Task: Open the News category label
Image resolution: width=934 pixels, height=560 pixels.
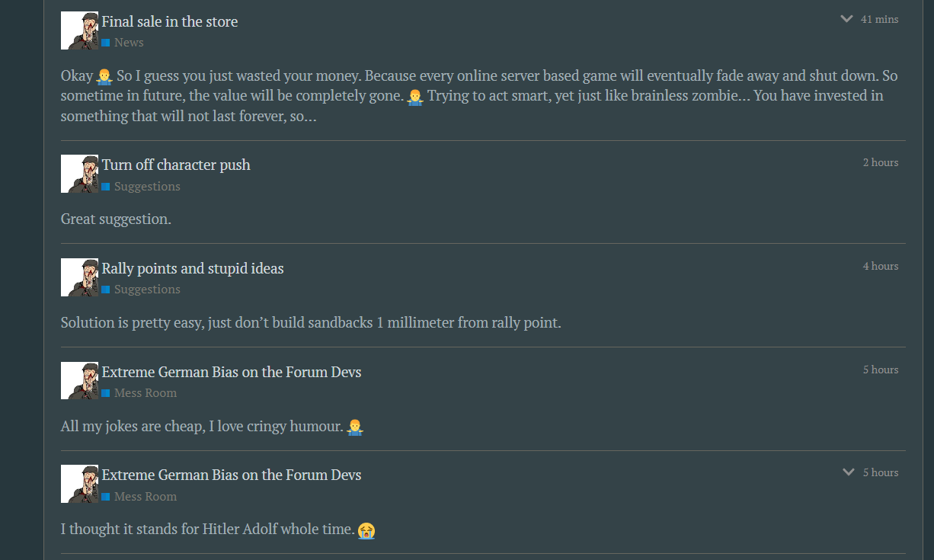Action: 129,43
